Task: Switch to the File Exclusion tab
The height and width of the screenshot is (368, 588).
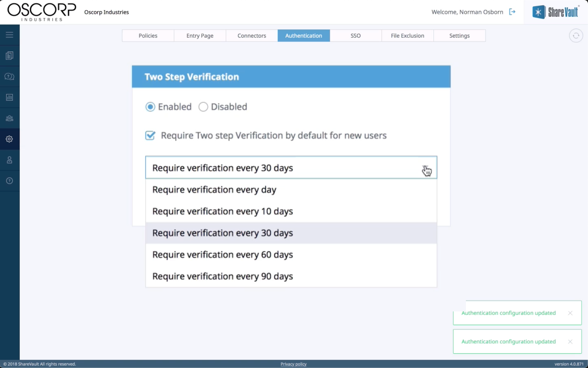Action: coord(408,35)
